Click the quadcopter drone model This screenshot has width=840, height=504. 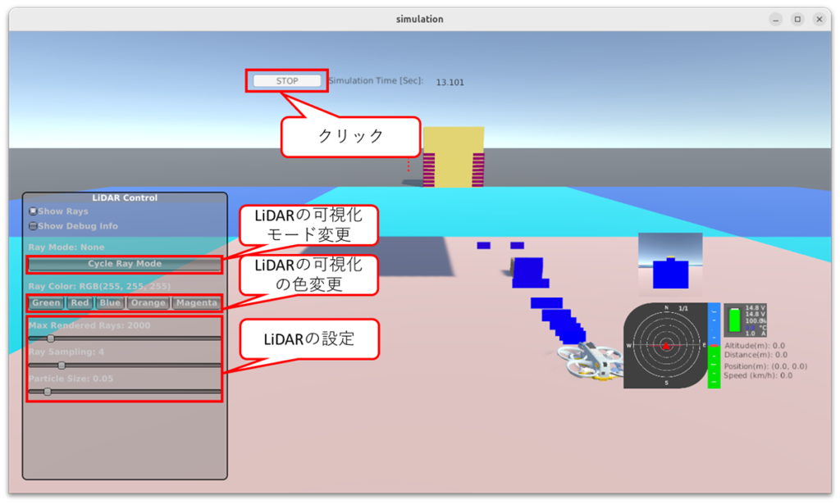pyautogui.click(x=589, y=361)
